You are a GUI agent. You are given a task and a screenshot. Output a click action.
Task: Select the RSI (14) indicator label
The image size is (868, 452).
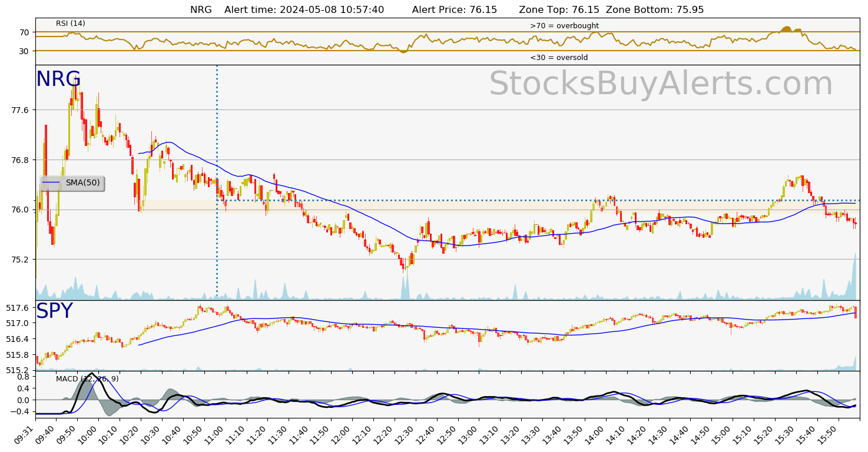pyautogui.click(x=71, y=24)
